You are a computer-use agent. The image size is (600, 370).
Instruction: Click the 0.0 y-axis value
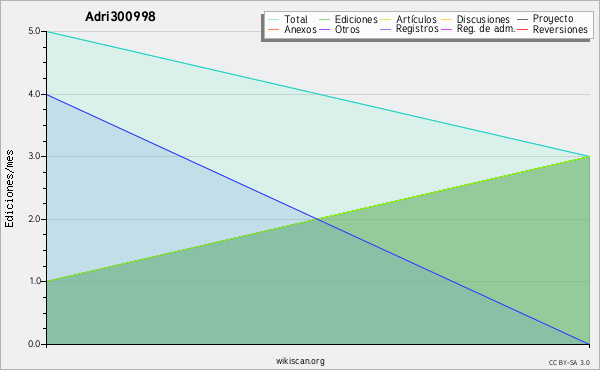pos(34,344)
